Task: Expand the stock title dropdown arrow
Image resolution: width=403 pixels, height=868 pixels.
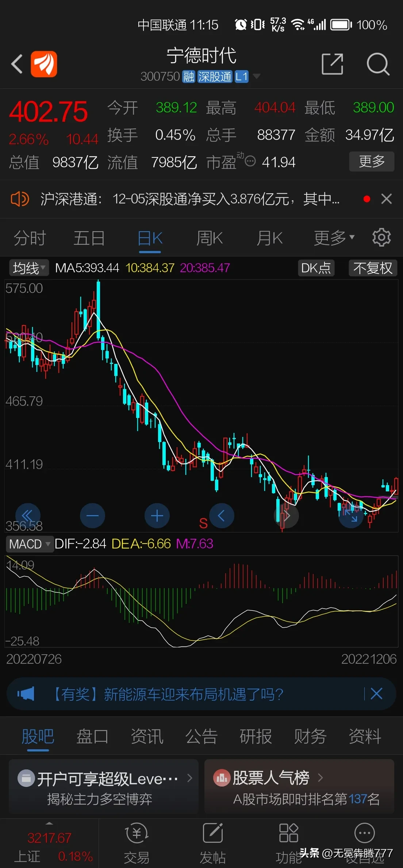Action: [257, 76]
